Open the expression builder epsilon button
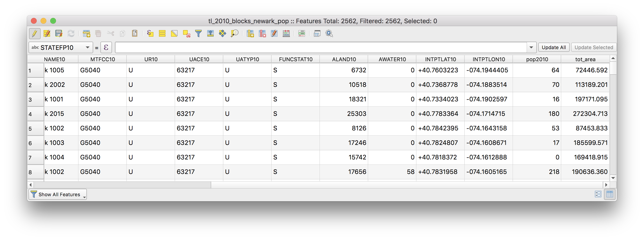This screenshot has height=240, width=644. click(x=106, y=47)
